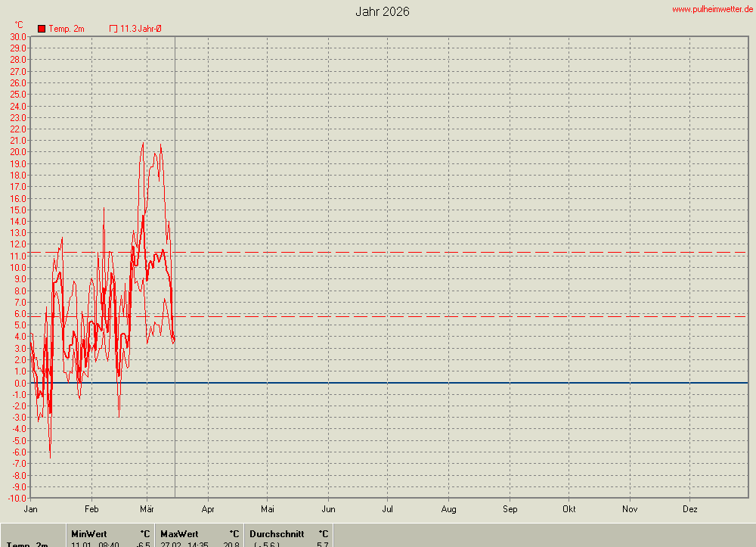Image resolution: width=756 pixels, height=547 pixels.
Task: Click the red Temp. 2m legend swatch
Action: [42, 29]
